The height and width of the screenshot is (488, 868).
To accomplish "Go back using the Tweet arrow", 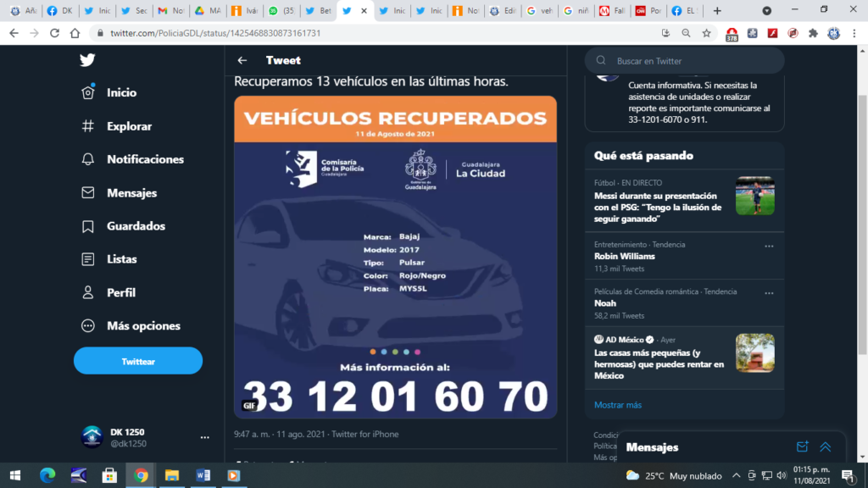I will tap(242, 60).
